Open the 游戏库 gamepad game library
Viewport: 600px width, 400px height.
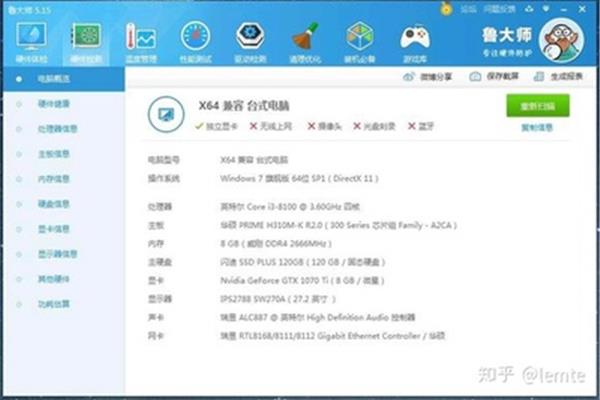click(415, 42)
